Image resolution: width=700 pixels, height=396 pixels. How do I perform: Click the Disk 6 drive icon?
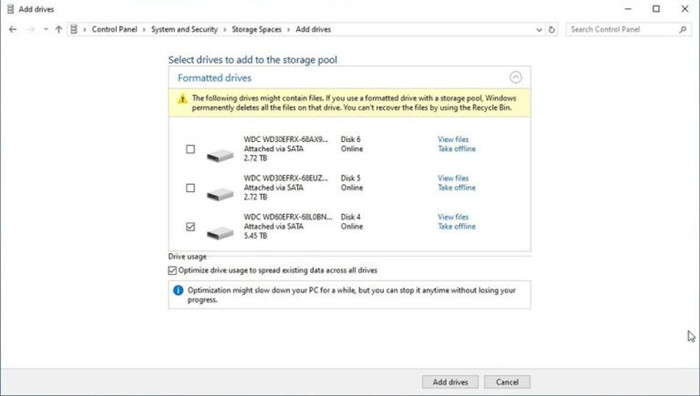pyautogui.click(x=220, y=155)
